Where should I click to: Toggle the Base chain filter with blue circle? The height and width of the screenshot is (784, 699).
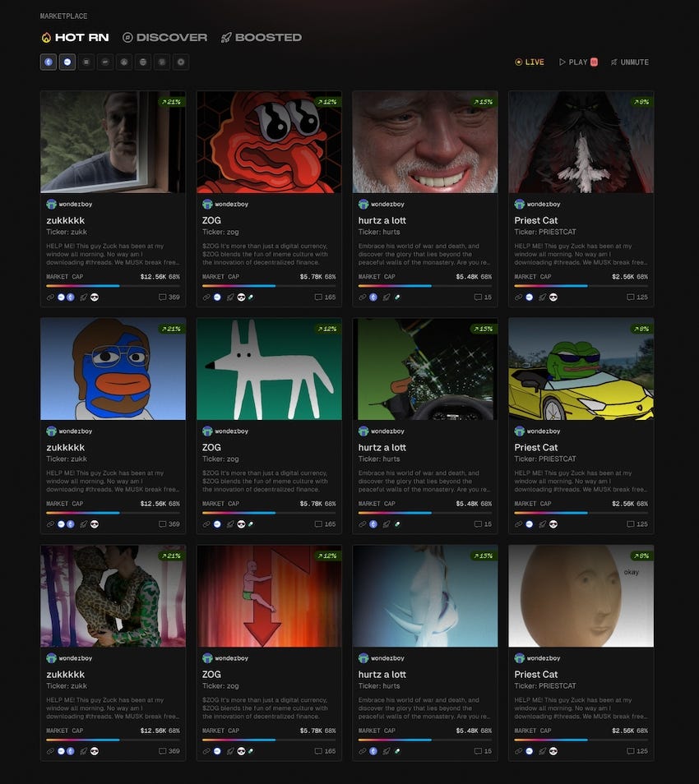coord(67,62)
